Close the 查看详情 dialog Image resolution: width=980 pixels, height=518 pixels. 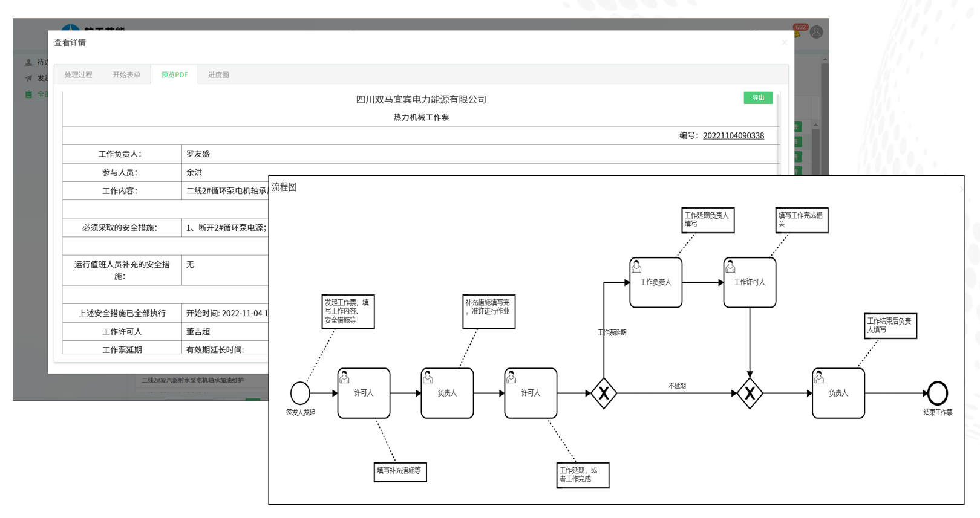pos(784,42)
